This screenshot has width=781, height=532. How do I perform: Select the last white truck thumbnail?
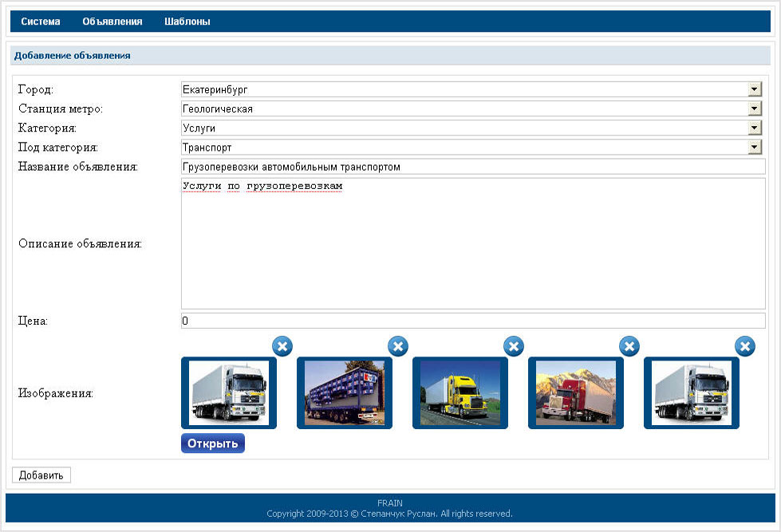pos(692,392)
